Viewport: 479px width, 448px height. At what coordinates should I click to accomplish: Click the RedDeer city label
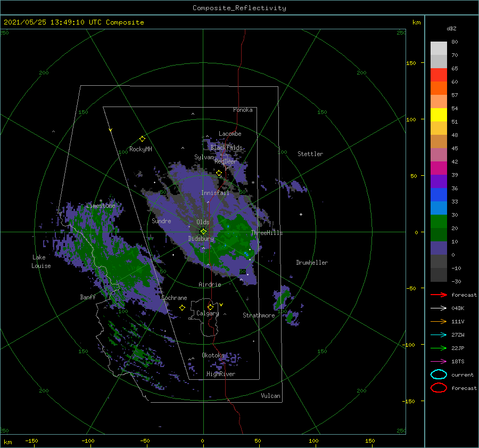[x=226, y=161]
